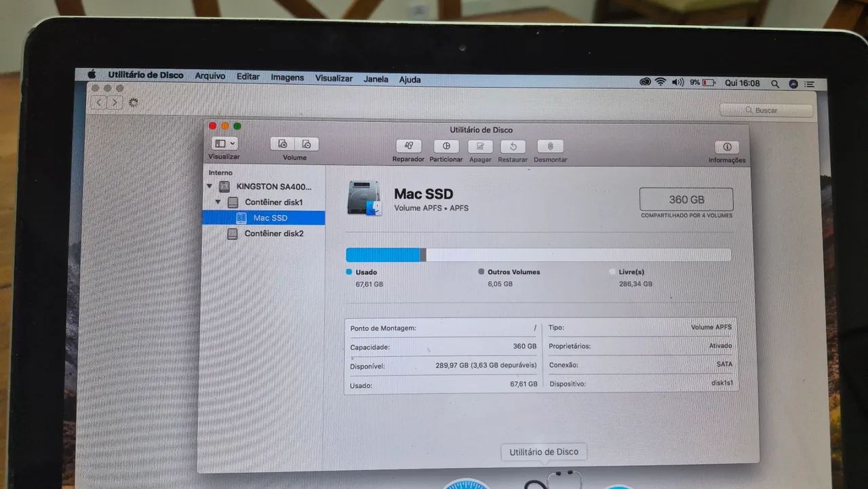Open the Visualizar view options dropdown
The image size is (868, 489).
pos(224,144)
